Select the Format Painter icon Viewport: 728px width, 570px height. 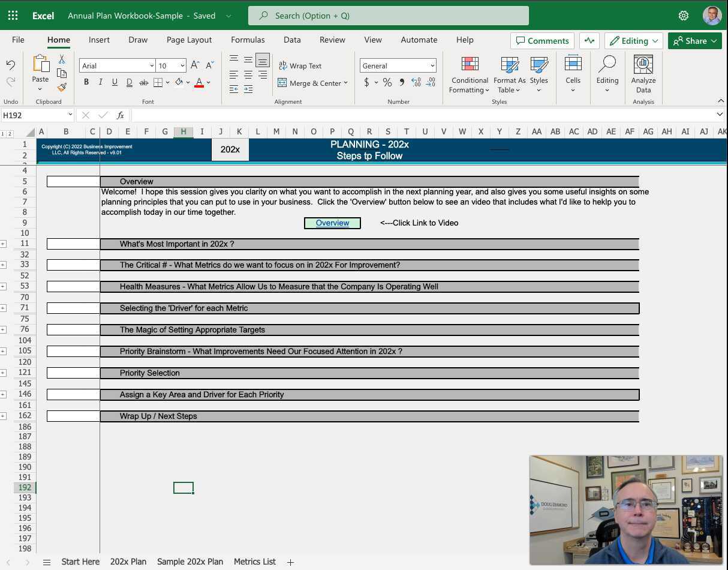[x=62, y=88]
